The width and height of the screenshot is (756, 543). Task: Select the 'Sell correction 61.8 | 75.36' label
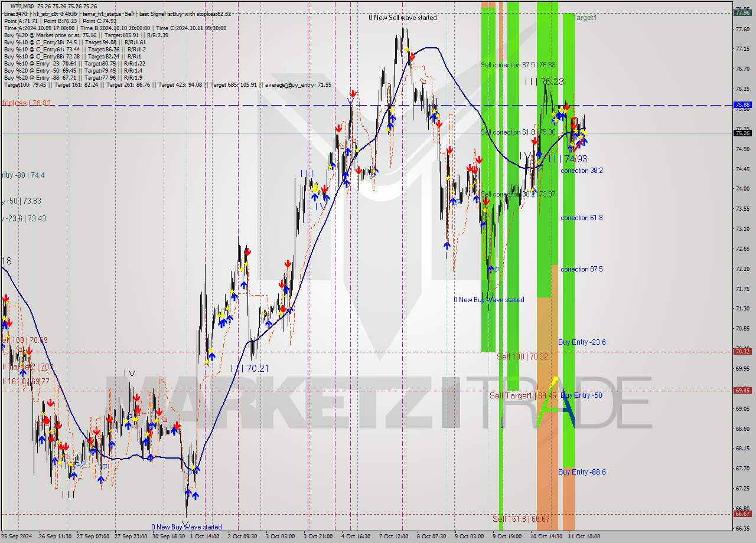[518, 132]
